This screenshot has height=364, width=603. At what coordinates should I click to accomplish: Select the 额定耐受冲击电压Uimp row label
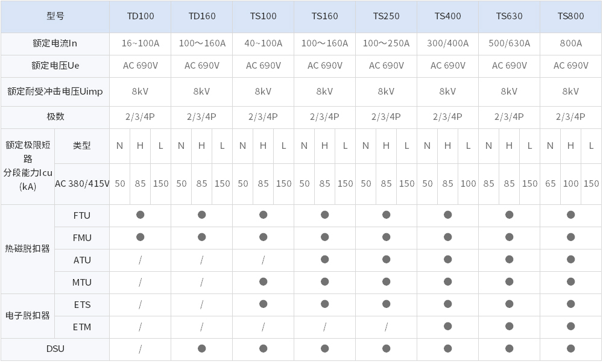pyautogui.click(x=55, y=92)
